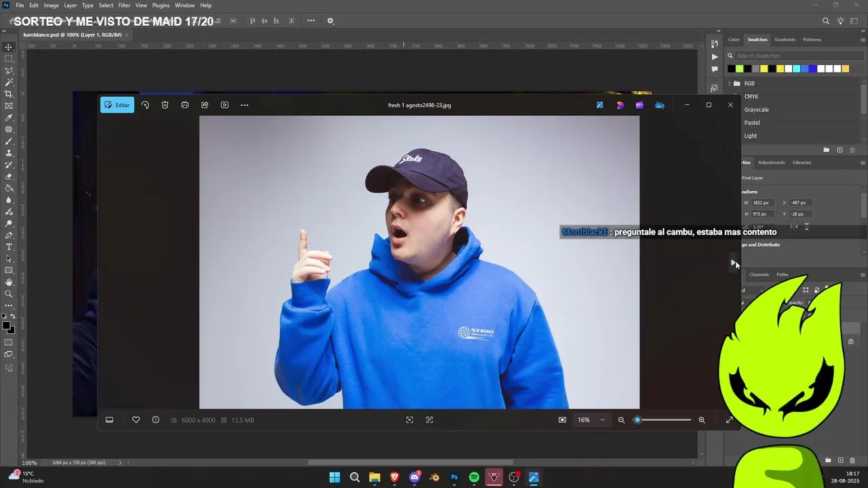
Task: Open the Photoshop File menu
Action: pyautogui.click(x=20, y=5)
